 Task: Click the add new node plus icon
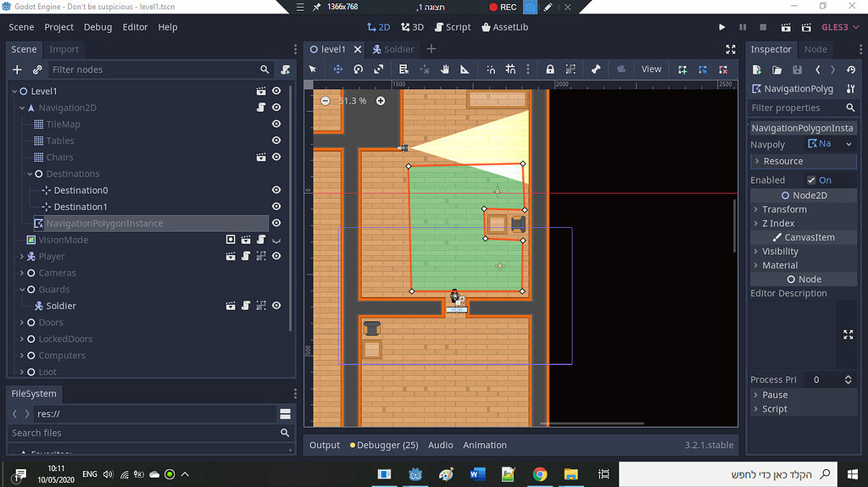18,69
